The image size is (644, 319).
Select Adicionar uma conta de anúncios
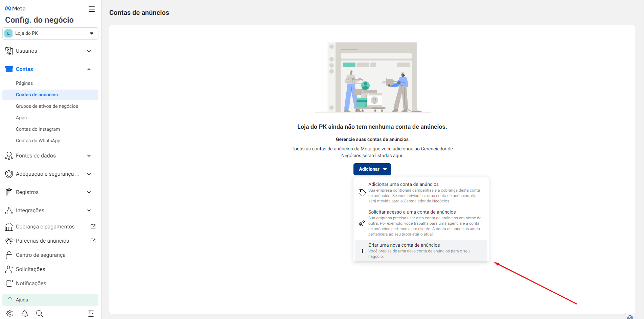421,192
